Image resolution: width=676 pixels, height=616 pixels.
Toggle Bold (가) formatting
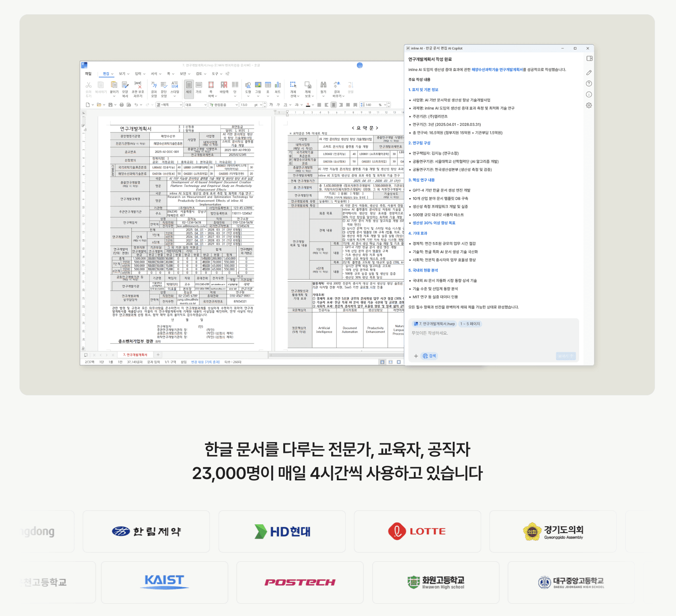(271, 105)
